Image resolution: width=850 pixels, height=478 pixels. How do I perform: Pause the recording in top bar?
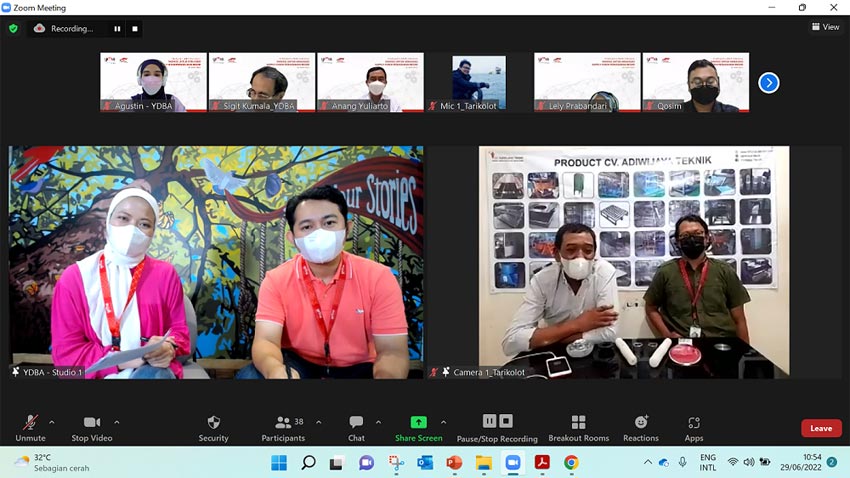click(117, 29)
